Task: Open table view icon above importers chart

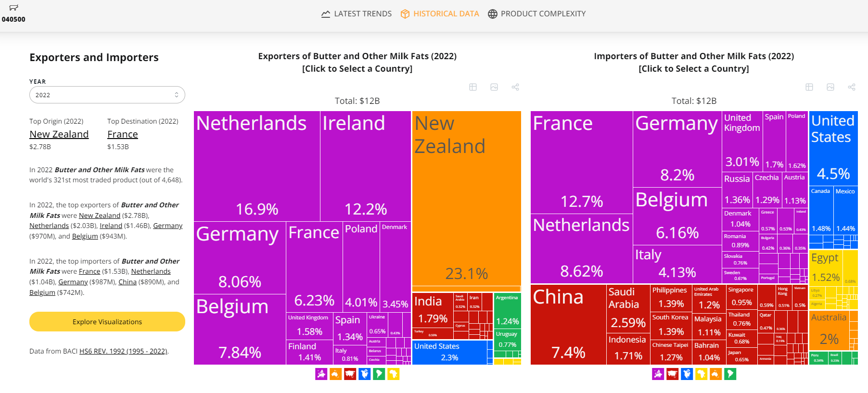Action: pos(809,87)
